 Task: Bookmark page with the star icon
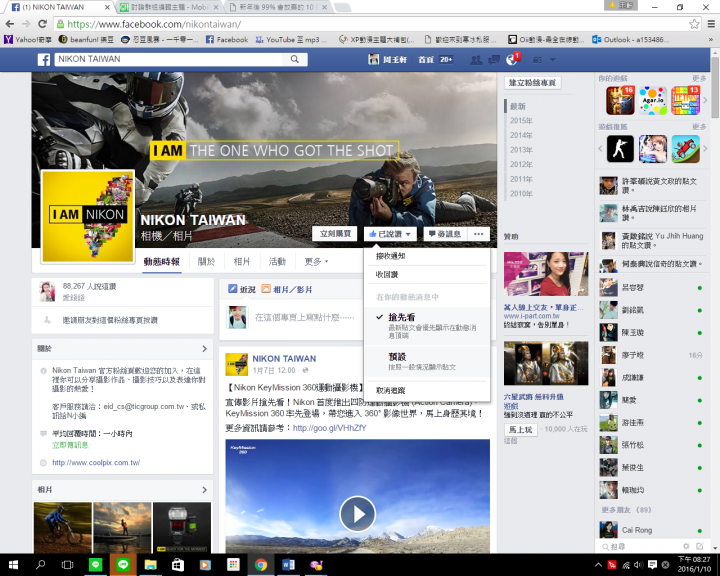coord(694,24)
